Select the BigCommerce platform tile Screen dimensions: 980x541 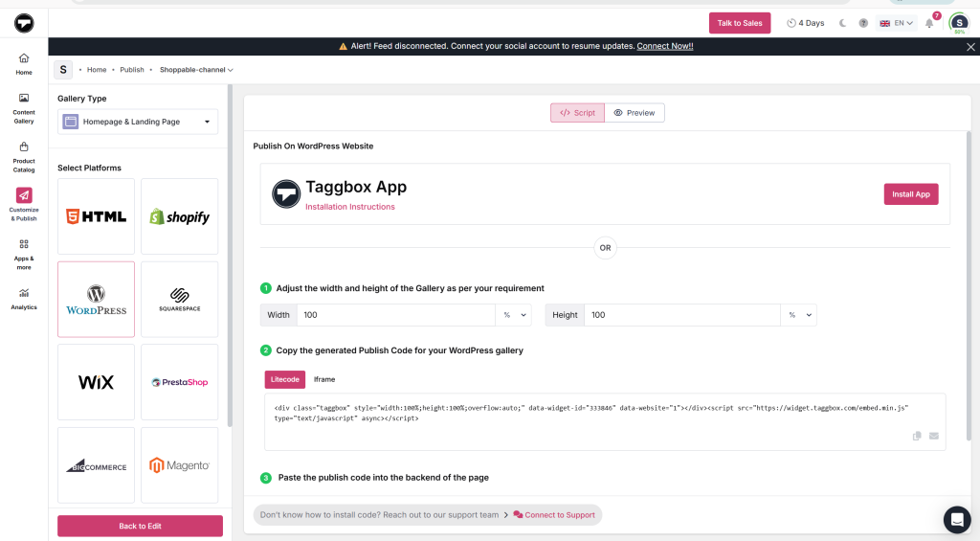(97, 465)
